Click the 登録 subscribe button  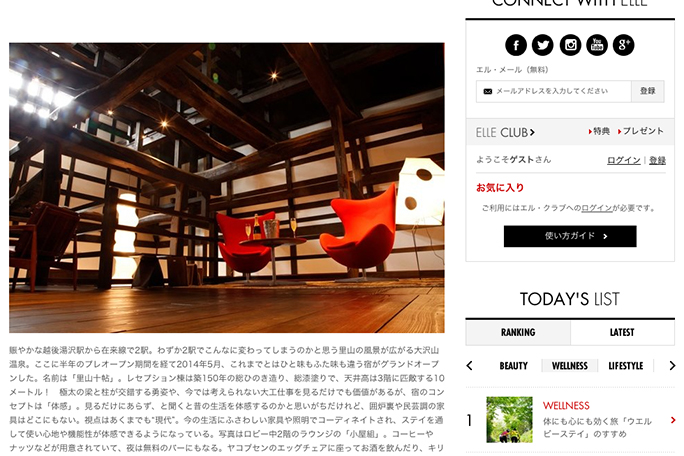point(648,91)
